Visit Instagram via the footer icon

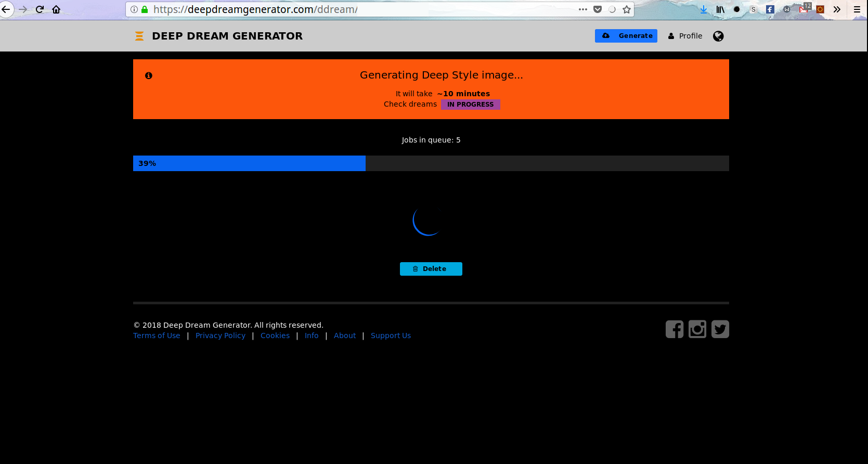pos(697,329)
